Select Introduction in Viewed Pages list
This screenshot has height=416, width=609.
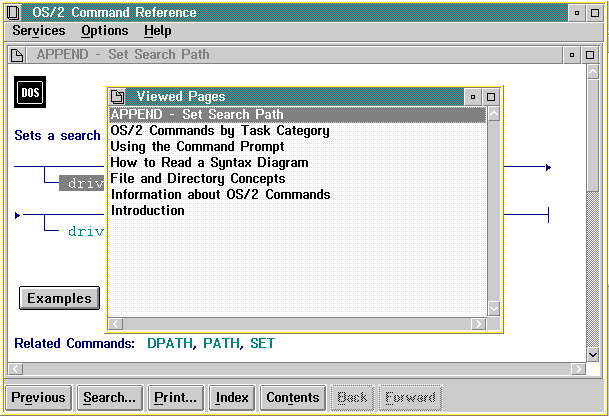(x=298, y=210)
